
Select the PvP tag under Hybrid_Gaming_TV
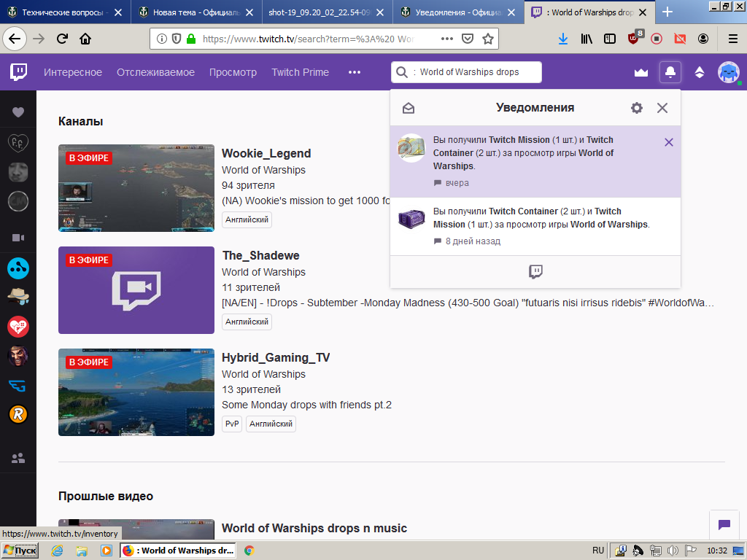tap(232, 424)
